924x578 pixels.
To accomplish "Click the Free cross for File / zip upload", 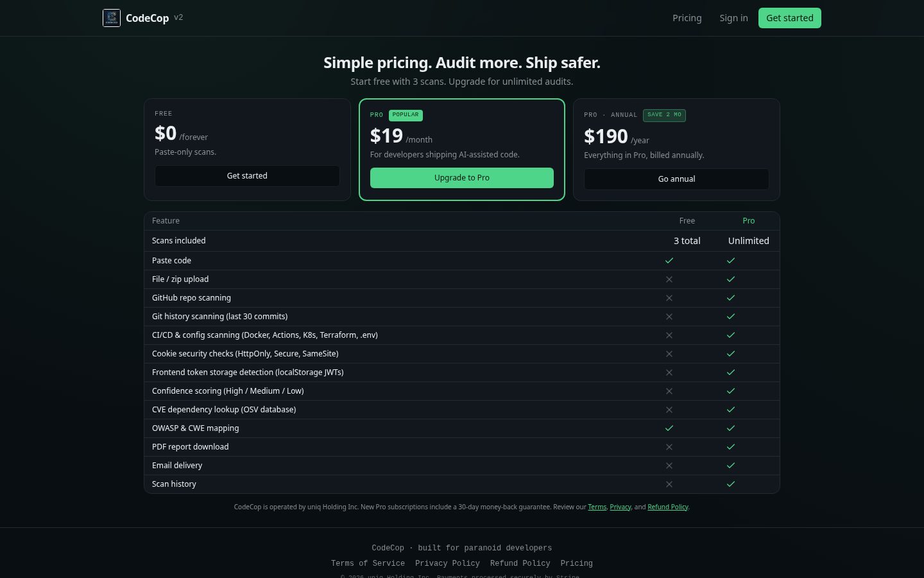I will coord(669,279).
